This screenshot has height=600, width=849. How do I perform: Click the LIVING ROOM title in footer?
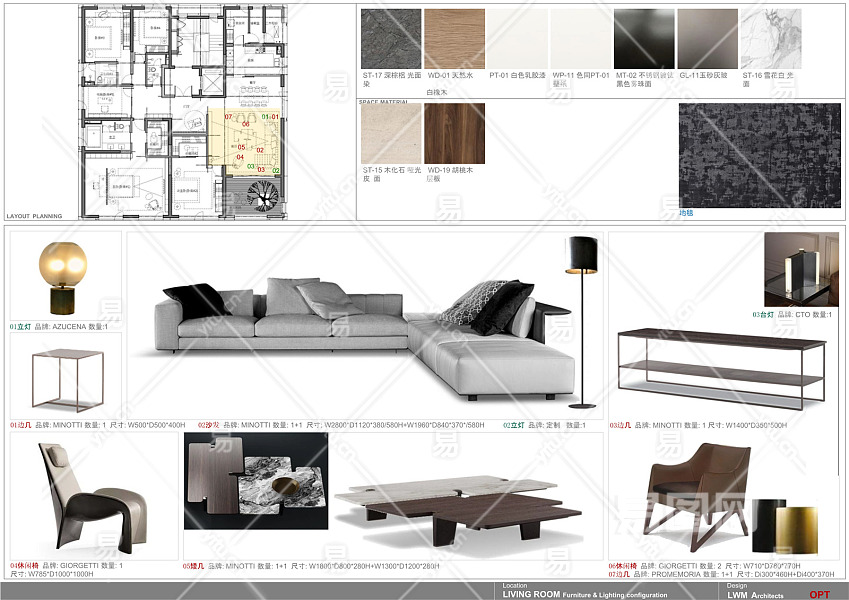(531, 594)
